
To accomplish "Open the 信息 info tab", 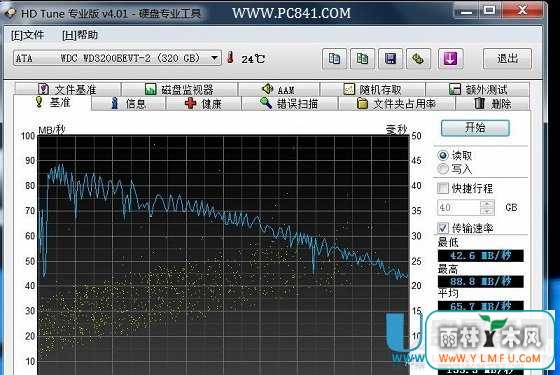I will click(129, 104).
